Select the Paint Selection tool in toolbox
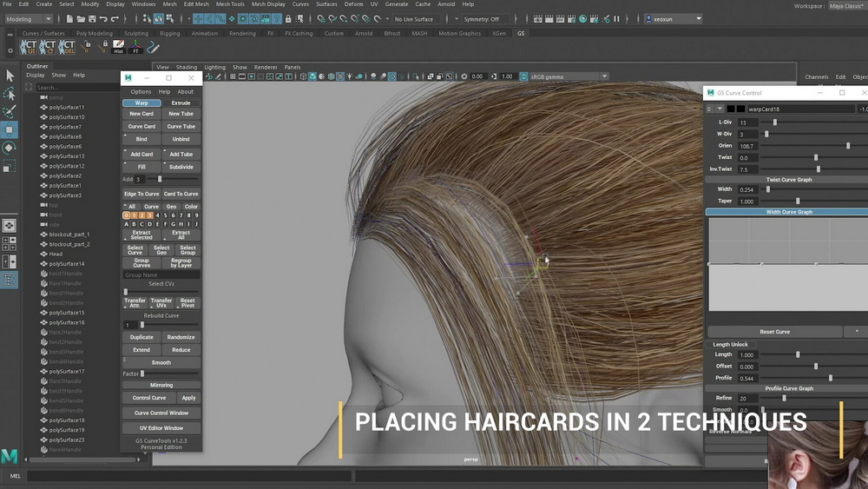This screenshot has width=868, height=489. coord(10,111)
